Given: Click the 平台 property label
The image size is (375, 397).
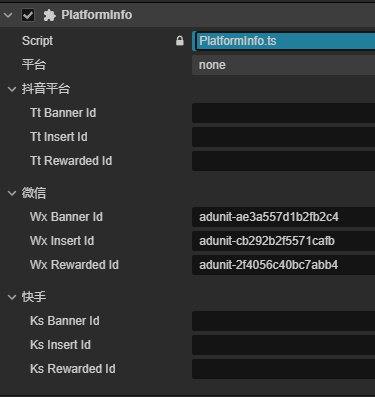Looking at the screenshot, I should [x=34, y=65].
